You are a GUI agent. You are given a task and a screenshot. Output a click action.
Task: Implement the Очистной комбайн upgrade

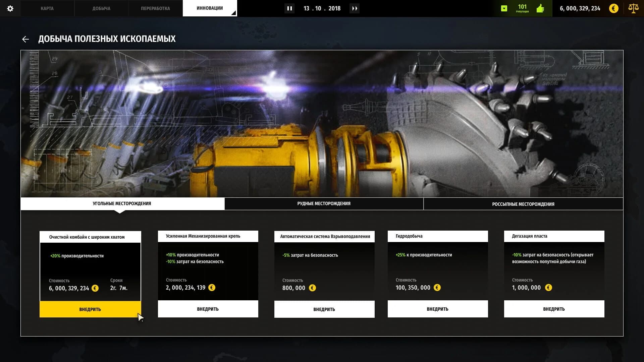[x=90, y=309]
